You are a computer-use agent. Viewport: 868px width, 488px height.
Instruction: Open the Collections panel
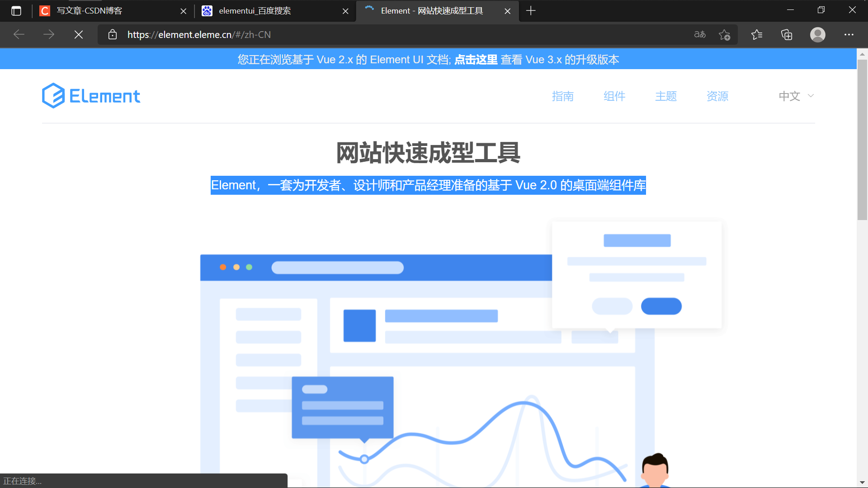click(787, 34)
